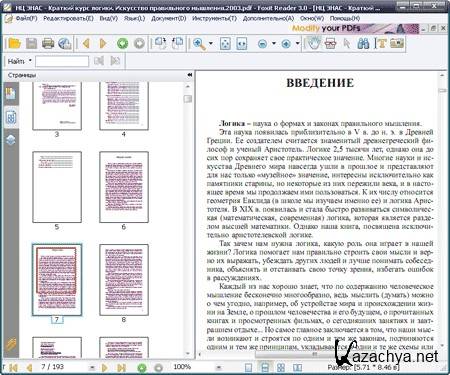
Task: Click the thumbnails panel scrollbar handle
Action: point(188,99)
